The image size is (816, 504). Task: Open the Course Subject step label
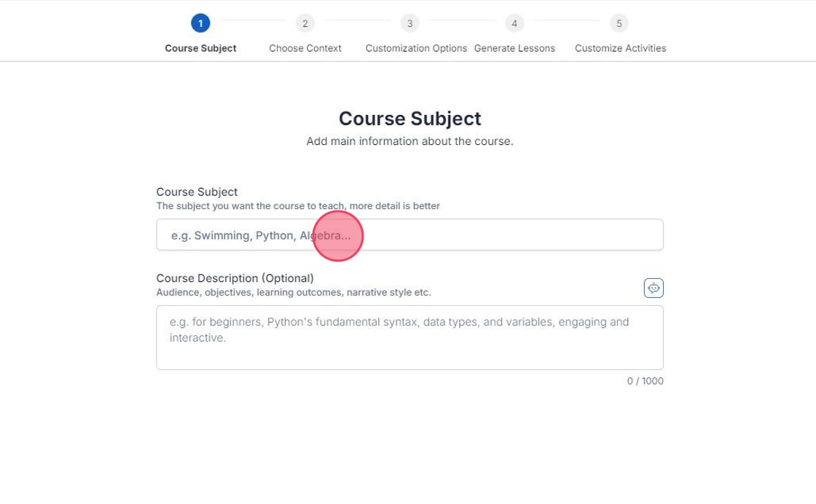pyautogui.click(x=200, y=48)
